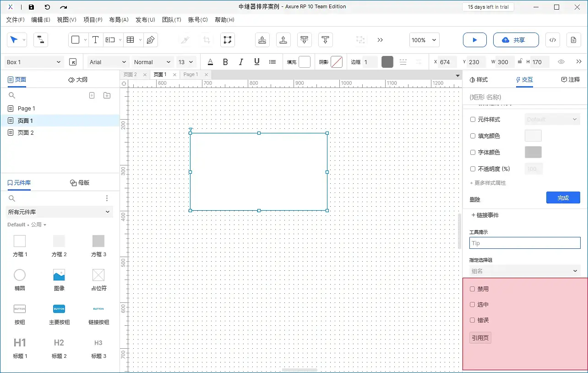The width and height of the screenshot is (588, 373).
Task: Enable the 禁用 checkbox
Action: pos(473,289)
